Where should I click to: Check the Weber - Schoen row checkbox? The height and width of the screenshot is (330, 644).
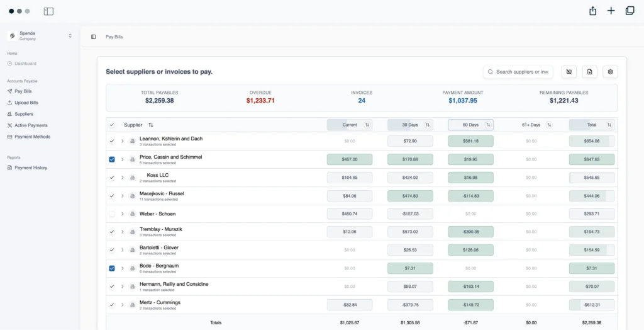point(112,214)
